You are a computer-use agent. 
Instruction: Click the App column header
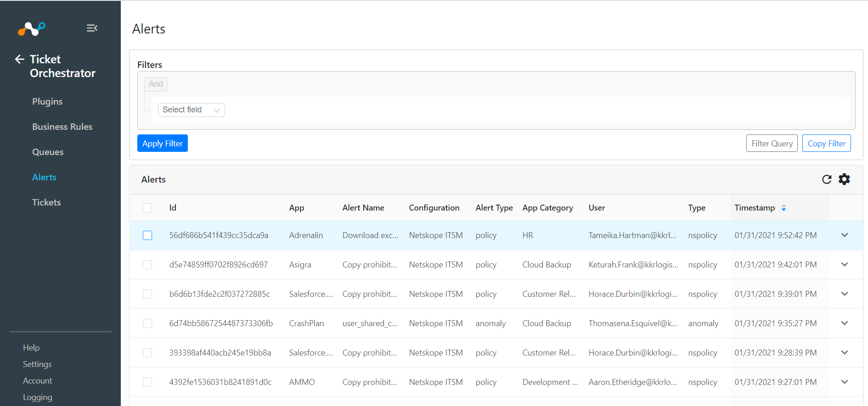pos(297,208)
